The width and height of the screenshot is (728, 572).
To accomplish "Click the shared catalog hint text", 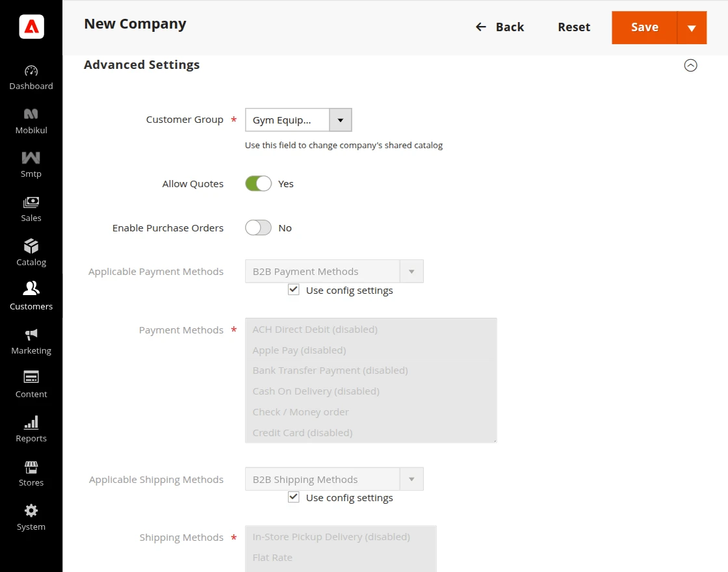I will [344, 146].
